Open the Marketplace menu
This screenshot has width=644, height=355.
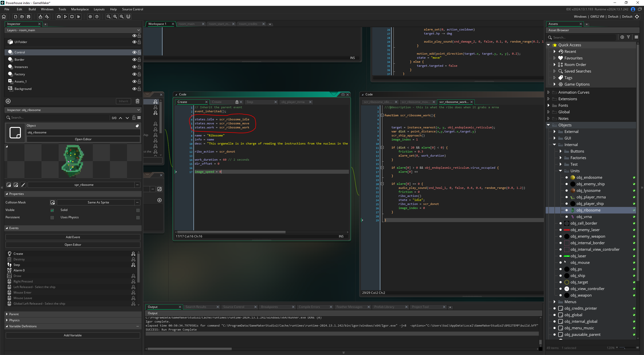click(80, 9)
